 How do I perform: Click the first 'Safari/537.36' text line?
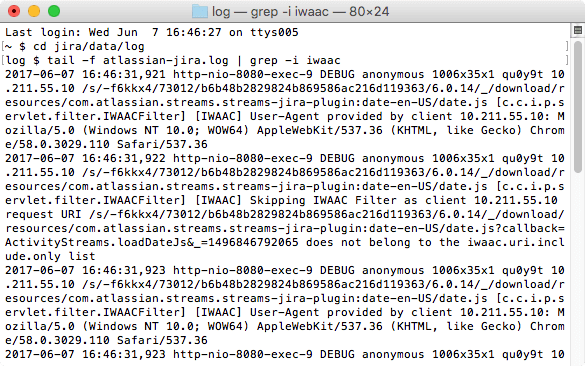[x=162, y=144]
